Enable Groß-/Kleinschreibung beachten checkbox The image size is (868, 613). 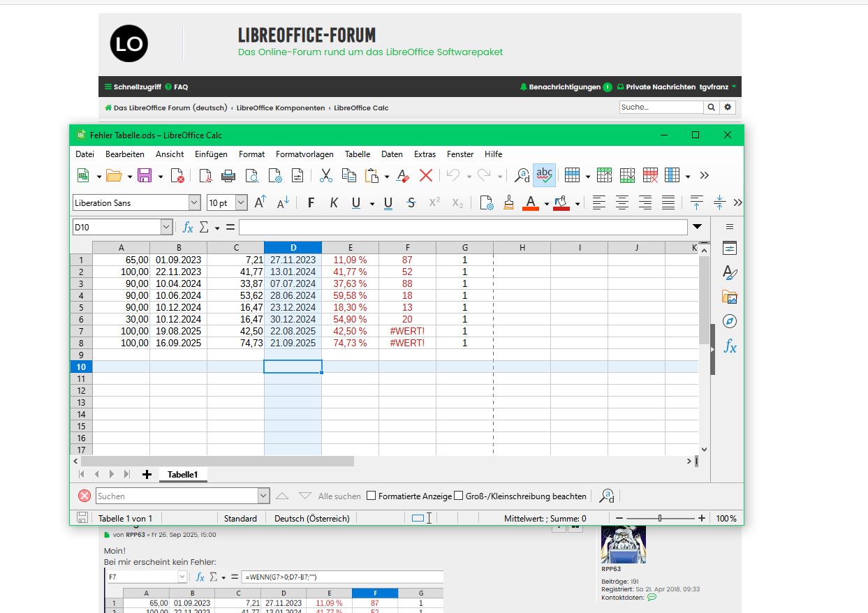[x=459, y=496]
